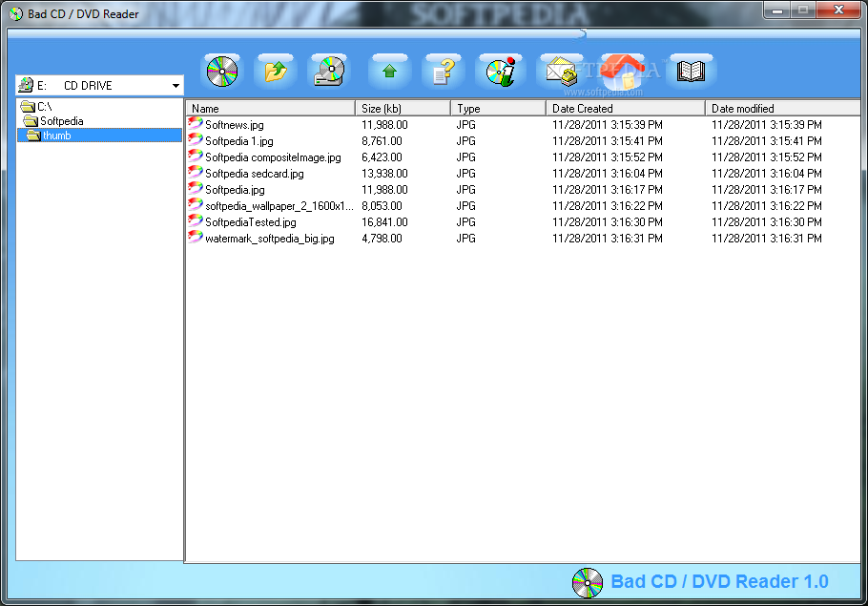Sort by the Size (kb) column header
This screenshot has height=606, width=868.
coord(403,109)
